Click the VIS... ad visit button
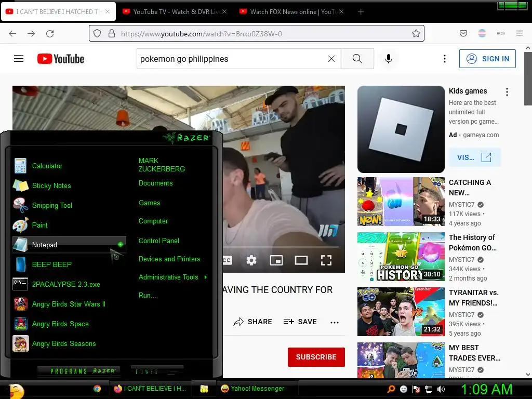This screenshot has width=532, height=399. pos(474,157)
